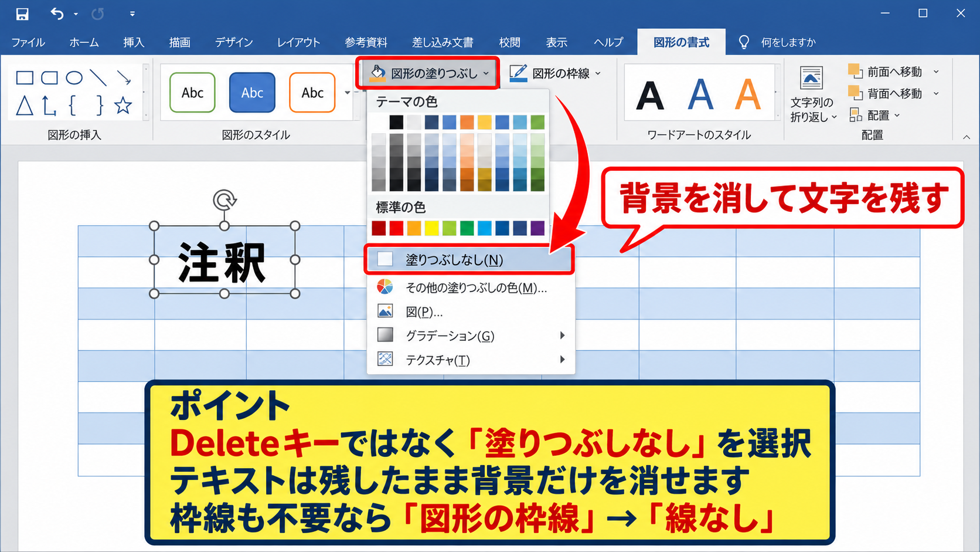Apply the orange A WordArt style
The height and width of the screenshot is (552, 980).
(x=748, y=94)
